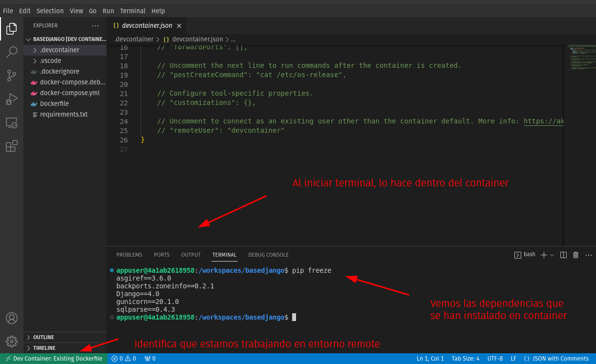
Task: Click the errors and warnings status item
Action: point(124,359)
